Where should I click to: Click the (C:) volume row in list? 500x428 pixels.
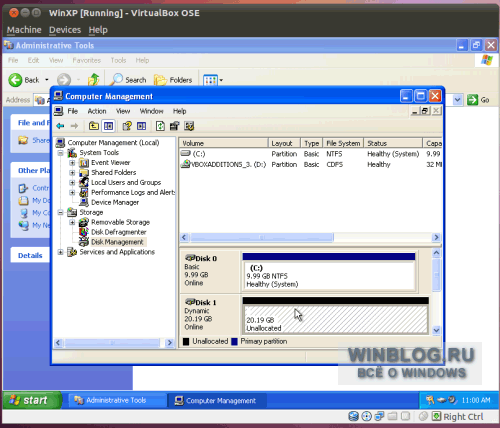coord(310,154)
